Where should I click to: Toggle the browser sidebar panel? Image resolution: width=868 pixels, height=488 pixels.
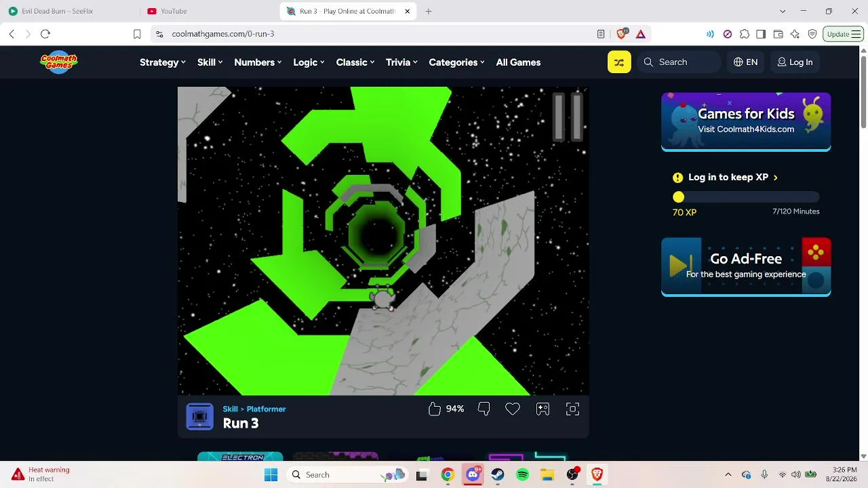[761, 34]
